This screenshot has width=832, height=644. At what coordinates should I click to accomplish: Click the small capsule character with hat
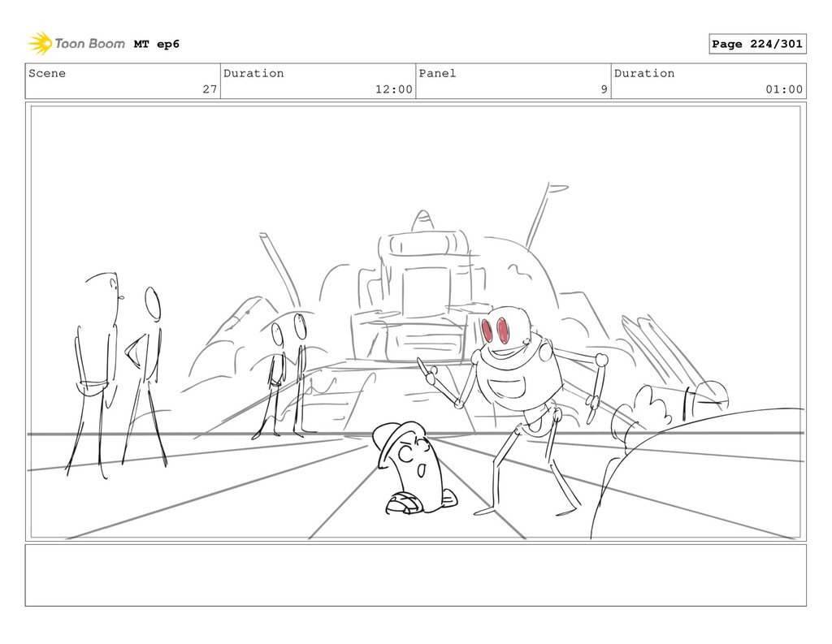[414, 469]
